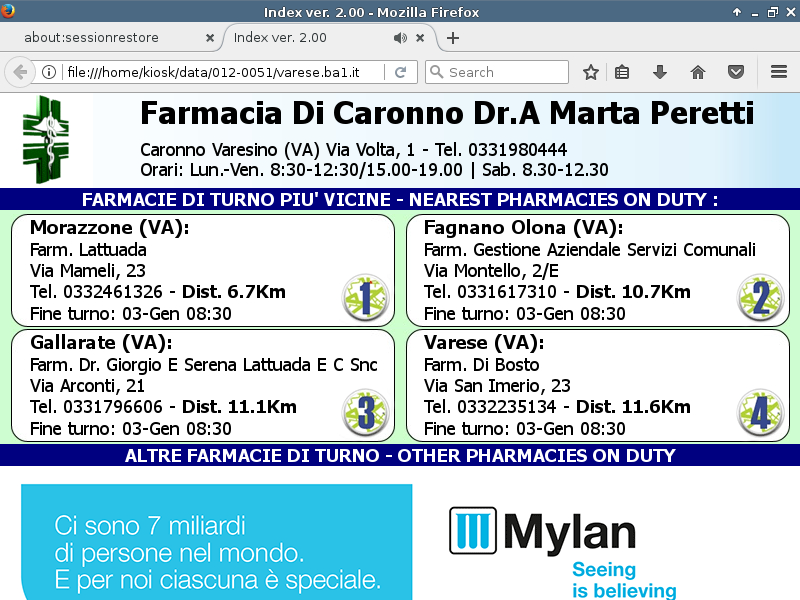Open the Pocket save icon
Image resolution: width=800 pixels, height=600 pixels.
[736, 72]
